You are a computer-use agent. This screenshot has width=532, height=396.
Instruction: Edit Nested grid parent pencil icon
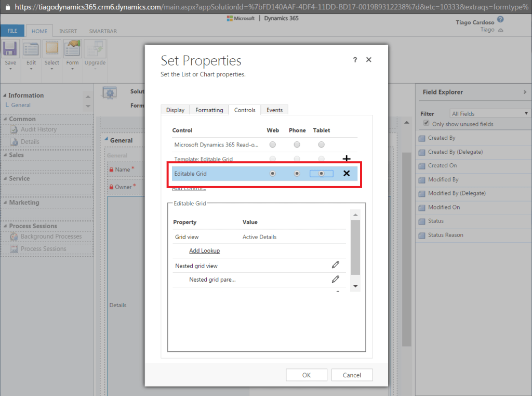click(x=336, y=279)
